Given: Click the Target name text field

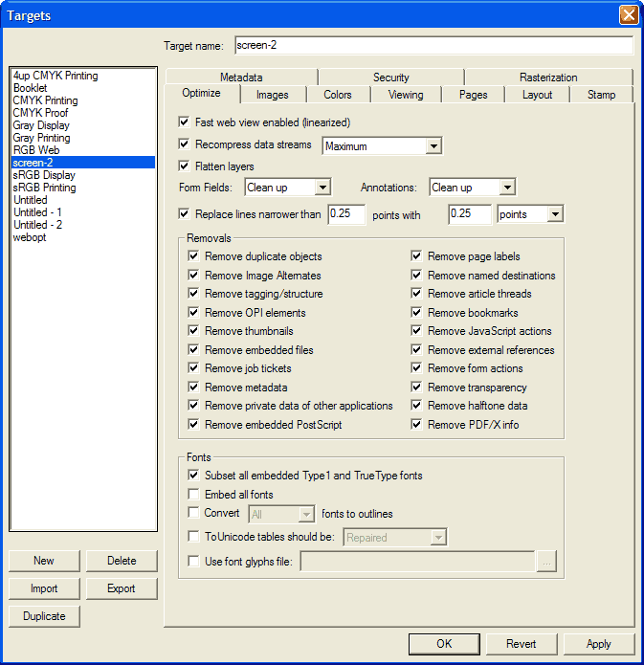Looking at the screenshot, I should pyautogui.click(x=433, y=45).
